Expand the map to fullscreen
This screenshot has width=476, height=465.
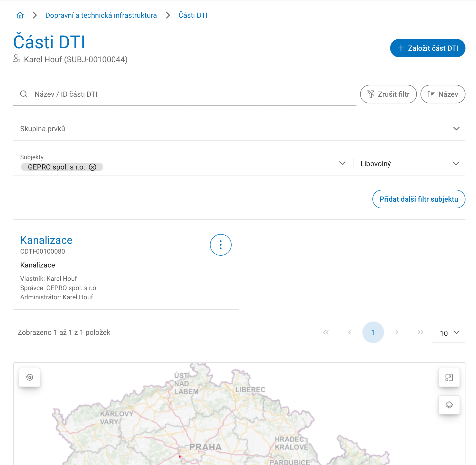pyautogui.click(x=449, y=377)
